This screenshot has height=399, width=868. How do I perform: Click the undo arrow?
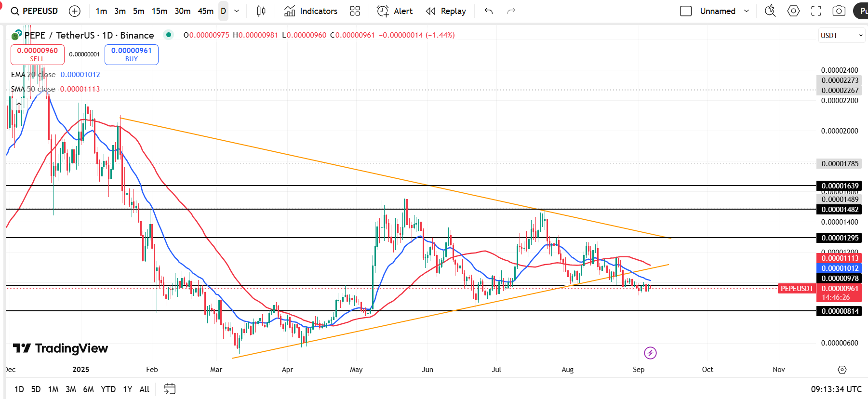(489, 11)
